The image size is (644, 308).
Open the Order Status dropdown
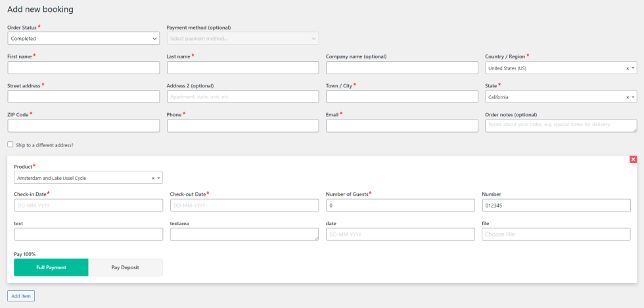tap(83, 39)
